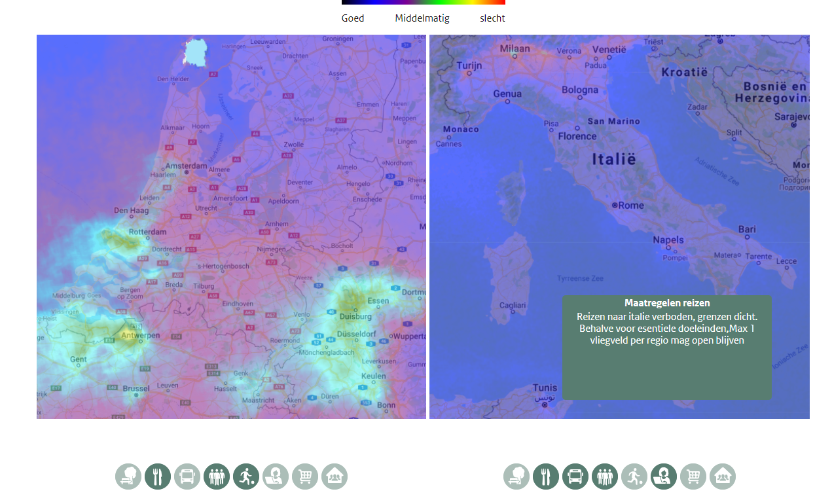Click Tunis on the Italy map
The width and height of the screenshot is (832, 504).
click(545, 387)
